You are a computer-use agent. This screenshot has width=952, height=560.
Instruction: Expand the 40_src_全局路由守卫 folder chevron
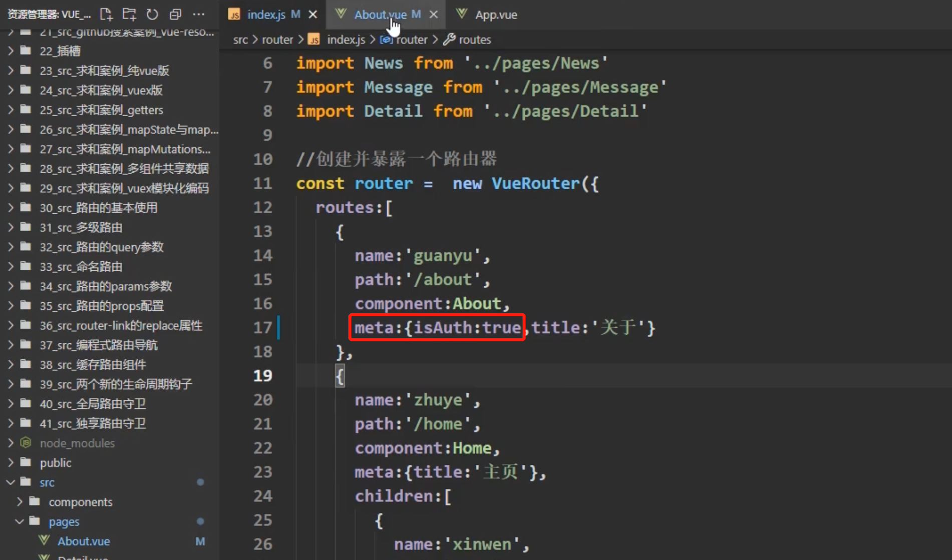tap(11, 404)
